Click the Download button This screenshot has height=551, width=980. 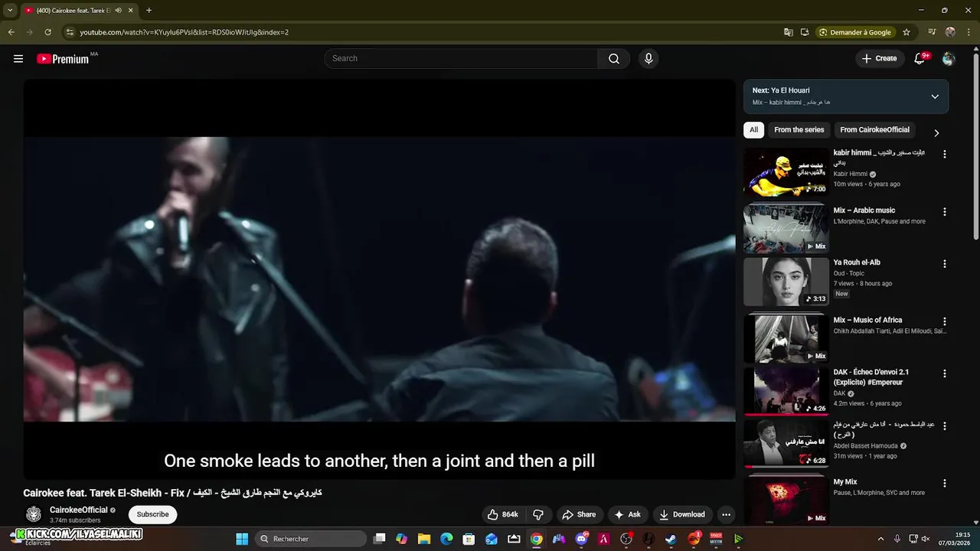click(681, 514)
